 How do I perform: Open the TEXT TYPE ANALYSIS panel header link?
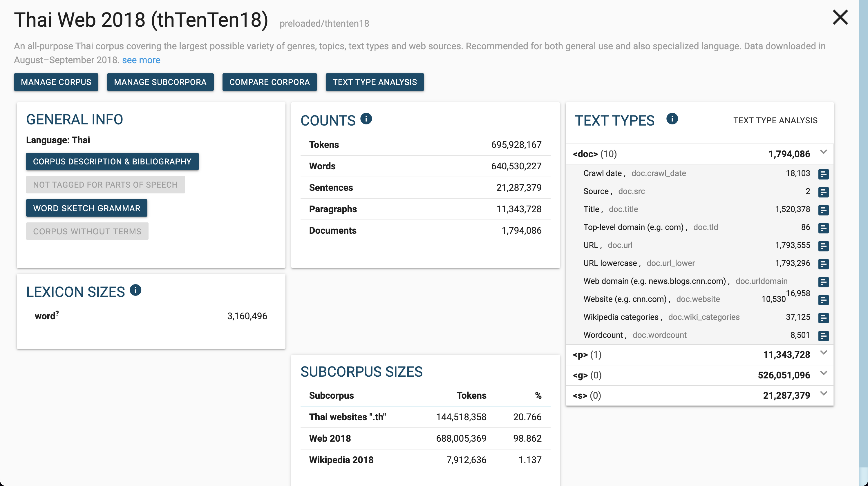click(775, 121)
